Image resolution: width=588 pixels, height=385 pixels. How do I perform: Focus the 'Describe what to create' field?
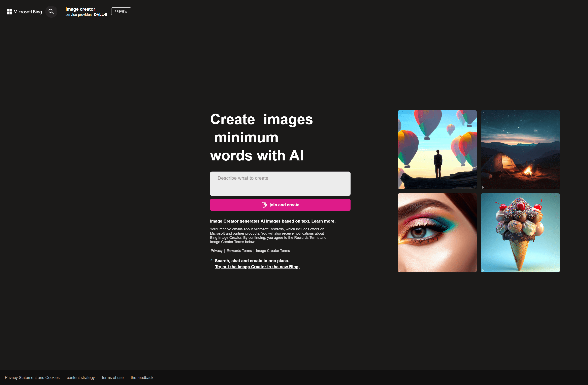tap(280, 184)
